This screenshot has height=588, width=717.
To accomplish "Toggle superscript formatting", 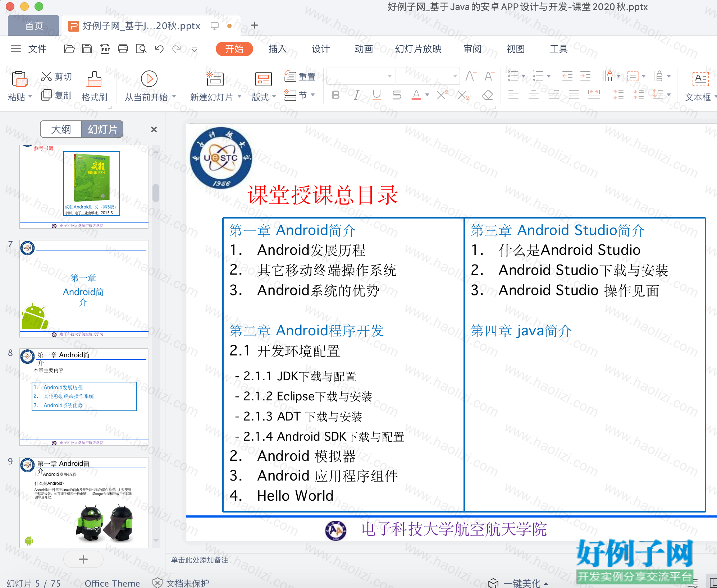I will [442, 95].
